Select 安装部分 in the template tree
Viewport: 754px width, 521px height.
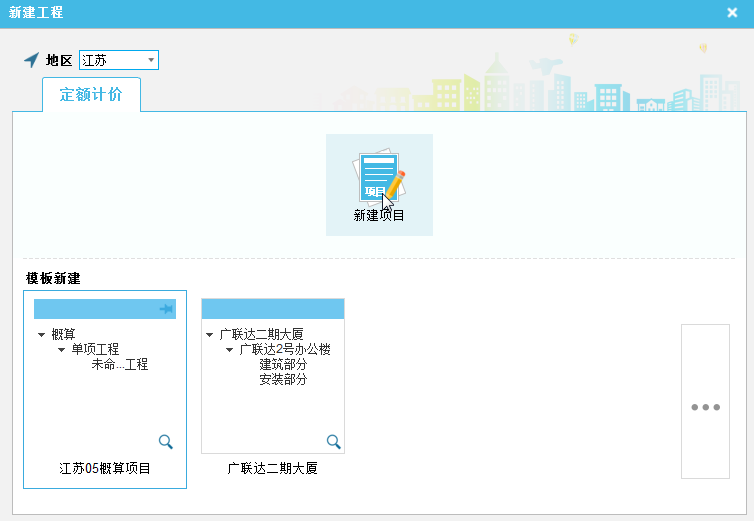283,380
